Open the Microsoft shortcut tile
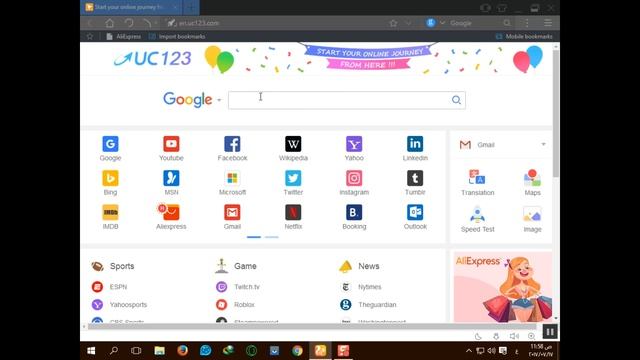 pyautogui.click(x=232, y=183)
